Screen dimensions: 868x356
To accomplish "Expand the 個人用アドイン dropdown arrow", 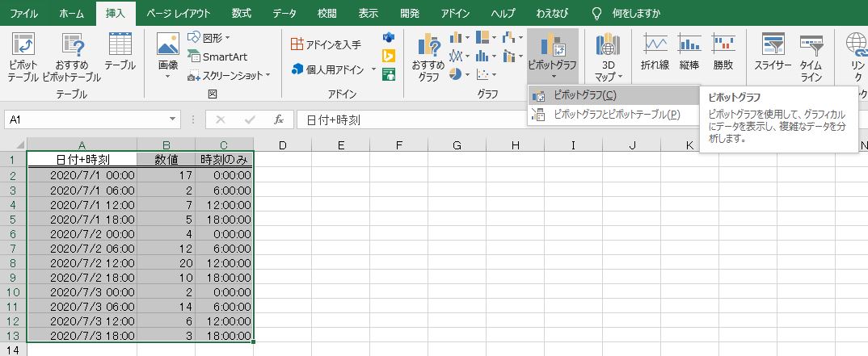I will 373,69.
